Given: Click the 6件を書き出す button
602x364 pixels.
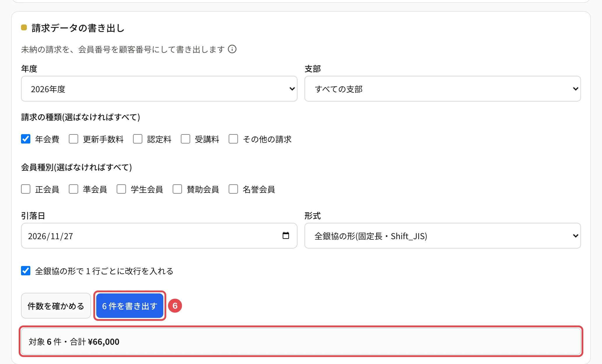Looking at the screenshot, I should [130, 306].
